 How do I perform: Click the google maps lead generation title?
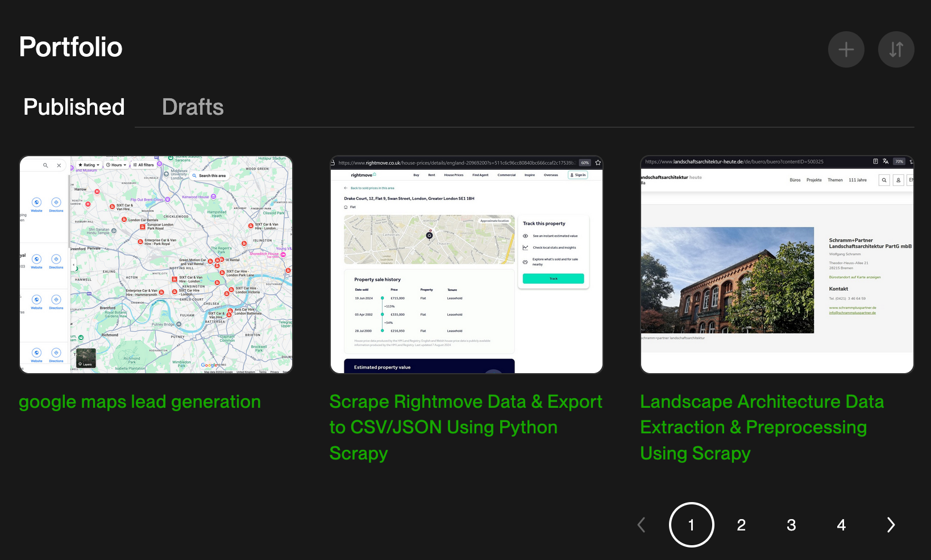click(140, 402)
